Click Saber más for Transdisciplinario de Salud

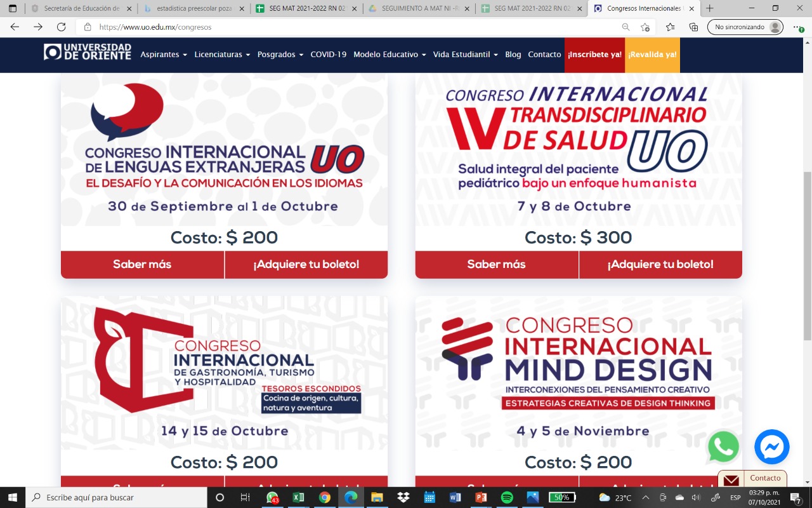coord(497,264)
